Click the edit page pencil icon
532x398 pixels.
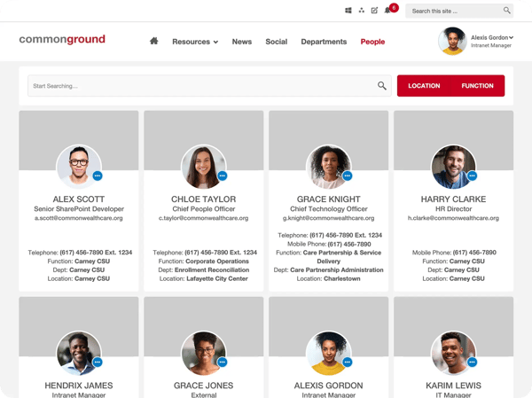[374, 11]
